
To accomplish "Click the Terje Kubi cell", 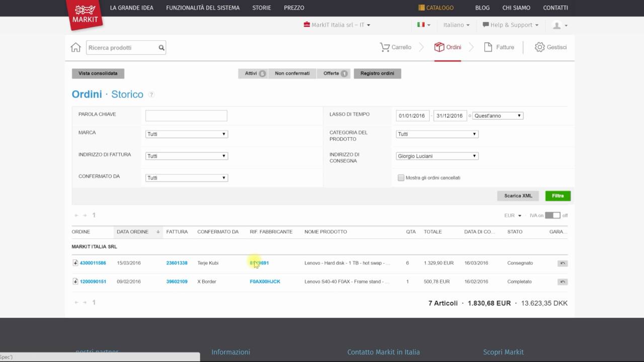I will (x=208, y=263).
